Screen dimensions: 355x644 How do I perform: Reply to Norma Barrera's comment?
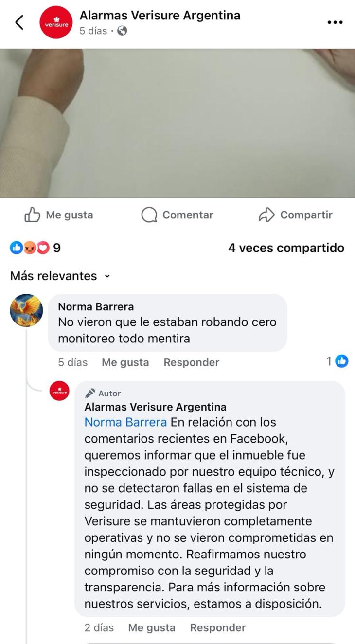tap(192, 362)
